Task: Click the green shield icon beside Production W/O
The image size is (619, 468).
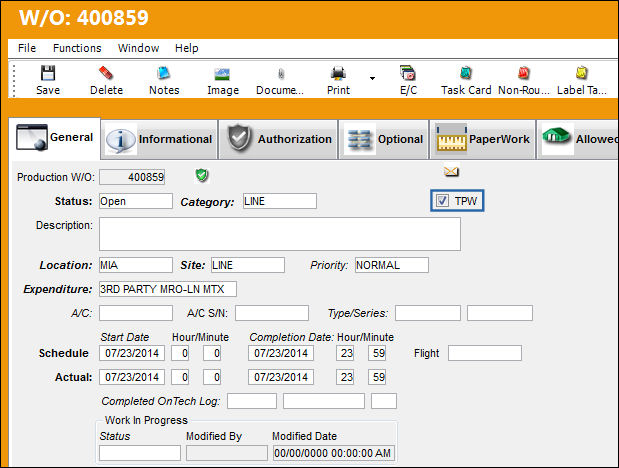Action: point(202,175)
